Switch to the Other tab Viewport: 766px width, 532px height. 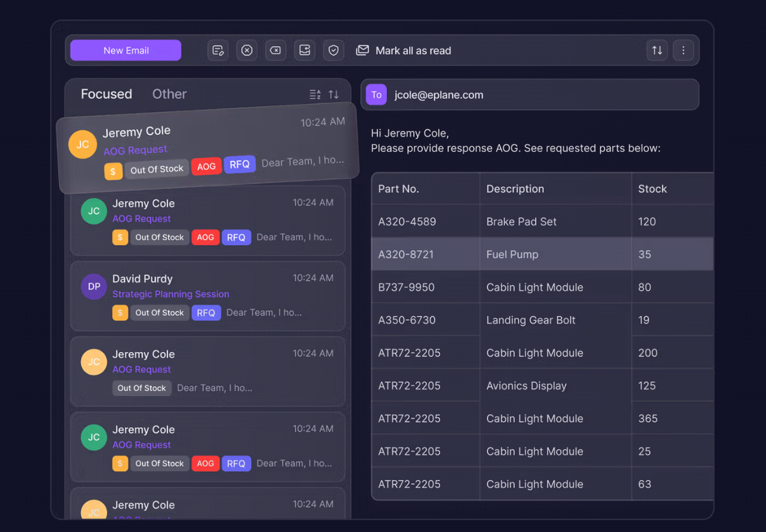pos(169,94)
